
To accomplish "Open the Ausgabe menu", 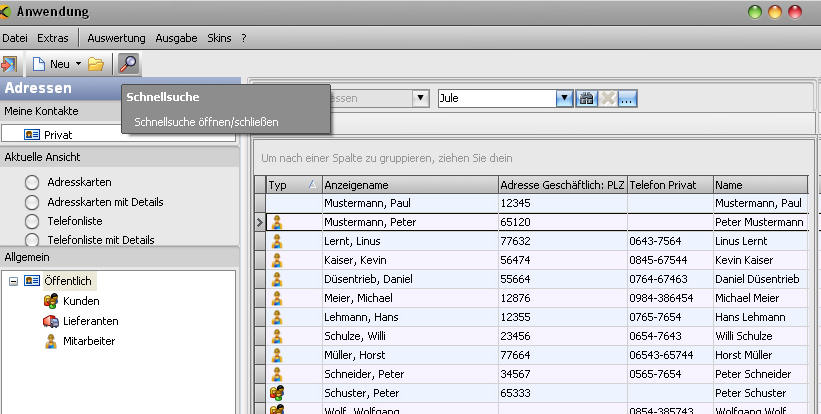I will [176, 38].
